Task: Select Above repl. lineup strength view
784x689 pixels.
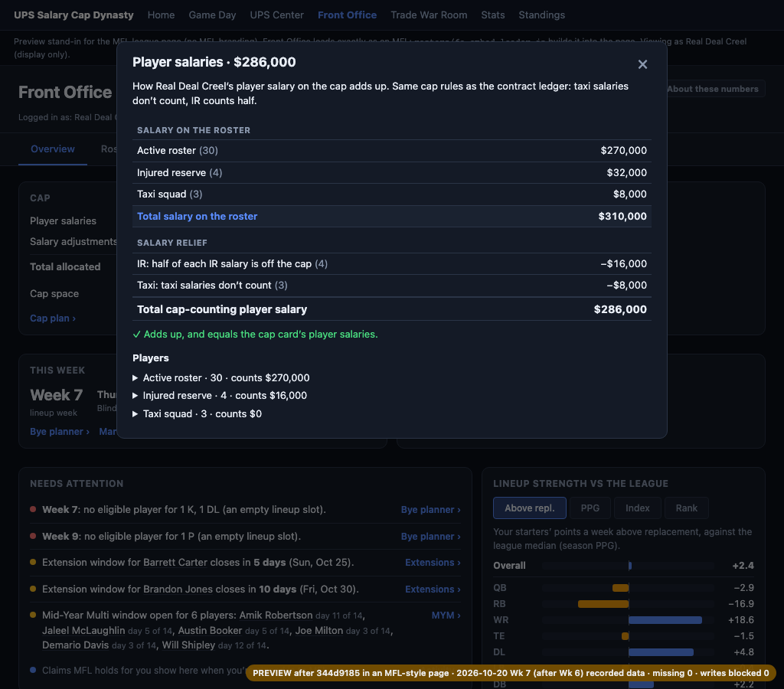Action: coord(530,508)
